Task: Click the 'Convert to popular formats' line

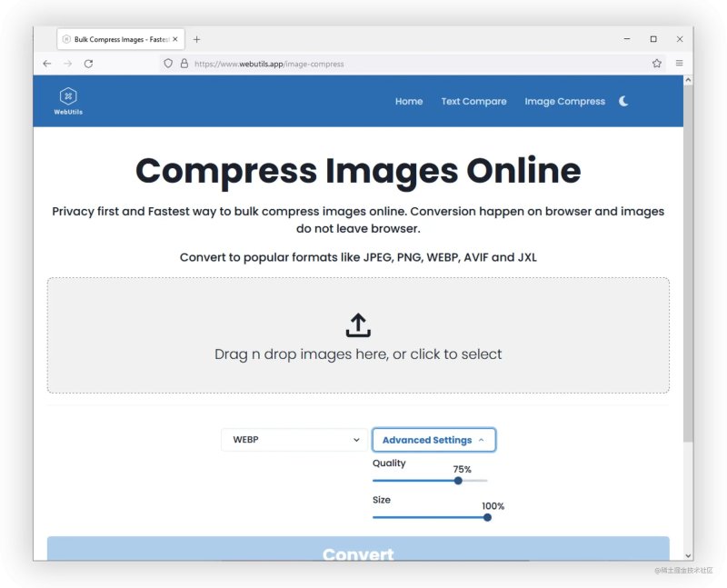Action: (358, 257)
